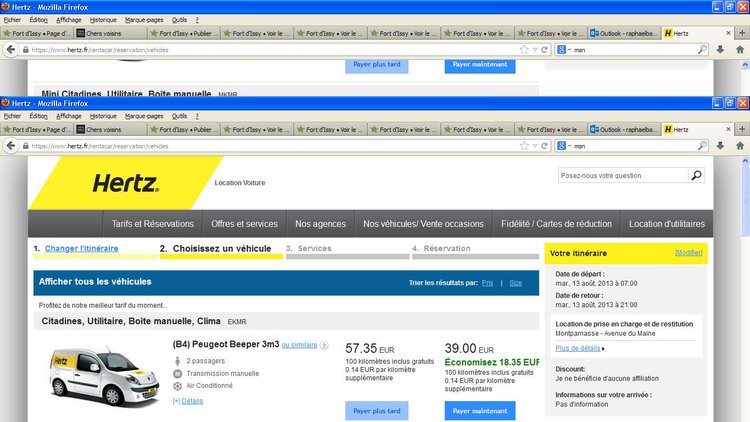Expand vehicle Détails link
The width and height of the screenshot is (750, 422).
pos(192,401)
